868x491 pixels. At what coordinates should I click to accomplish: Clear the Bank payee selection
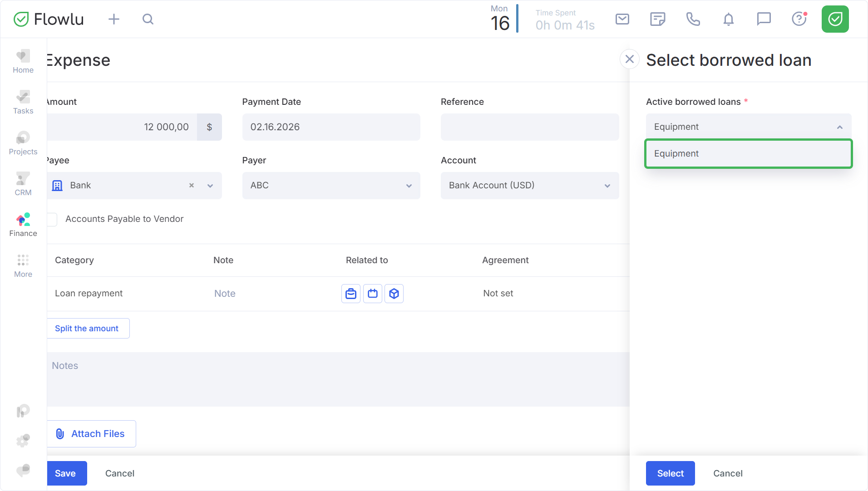point(192,186)
